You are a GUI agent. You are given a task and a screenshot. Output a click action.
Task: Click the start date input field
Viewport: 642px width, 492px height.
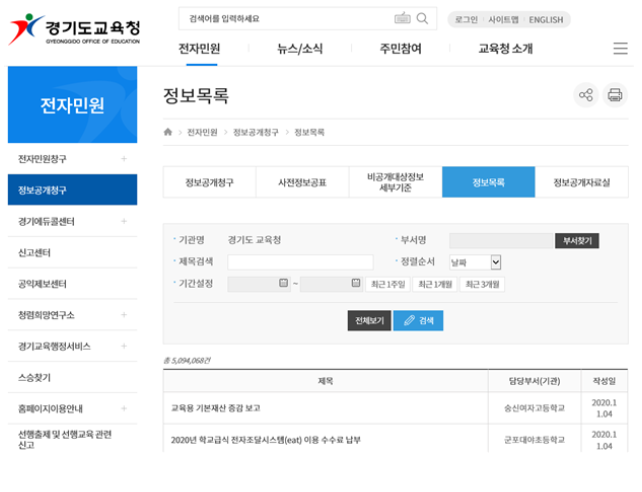point(259,284)
